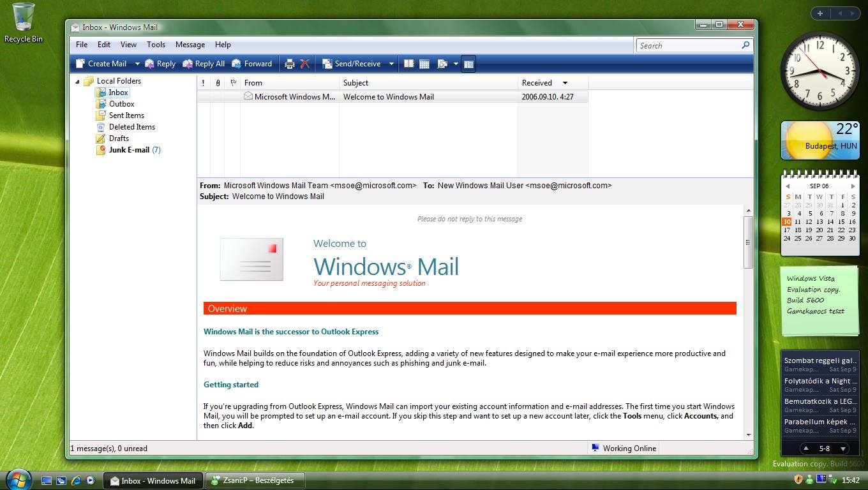The width and height of the screenshot is (868, 490).
Task: Click the green Messenger tray icon
Action: point(809,480)
